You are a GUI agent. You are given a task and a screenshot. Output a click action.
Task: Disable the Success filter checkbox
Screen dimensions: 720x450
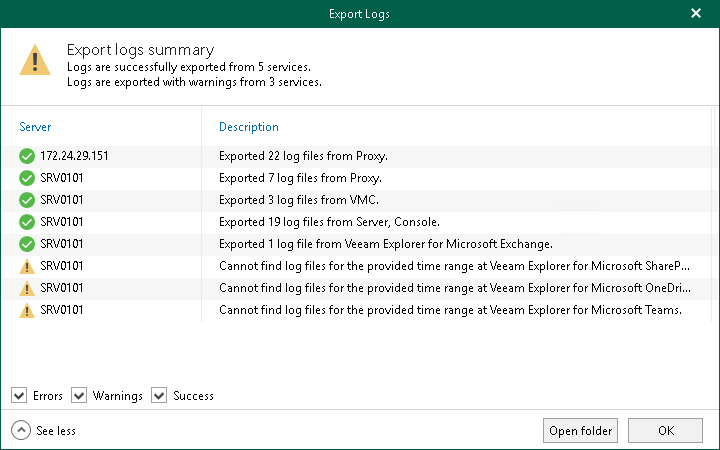[x=159, y=396]
